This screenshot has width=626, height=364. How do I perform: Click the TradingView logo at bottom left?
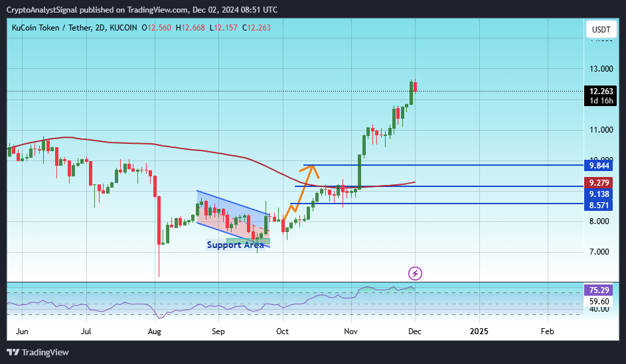(x=38, y=353)
